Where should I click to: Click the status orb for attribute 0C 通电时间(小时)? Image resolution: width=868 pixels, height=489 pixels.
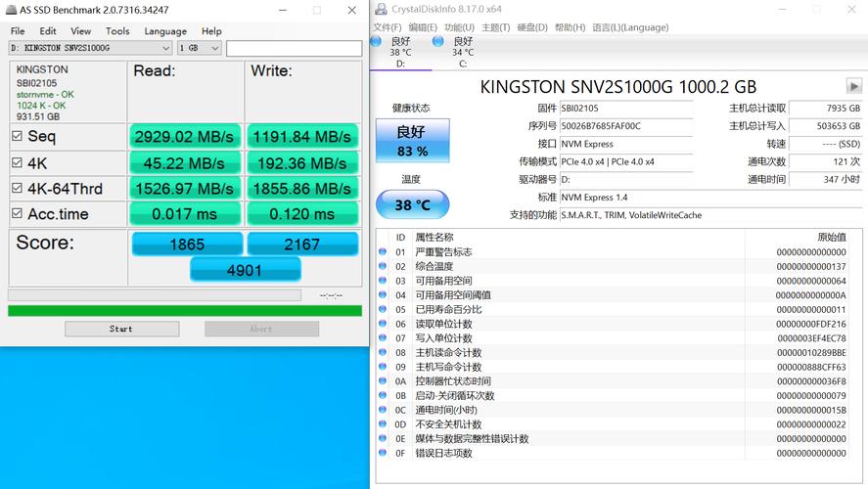383,410
